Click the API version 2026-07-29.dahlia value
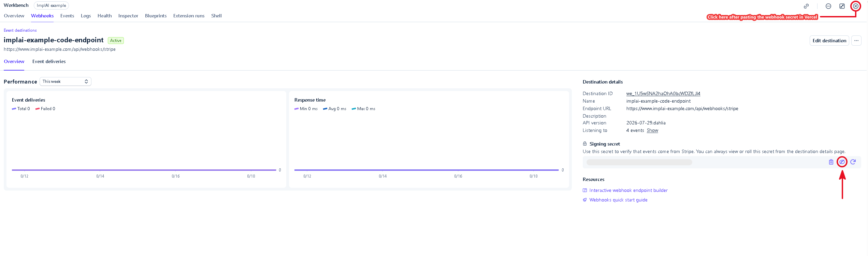Viewport: 868px width, 256px height. (646, 123)
